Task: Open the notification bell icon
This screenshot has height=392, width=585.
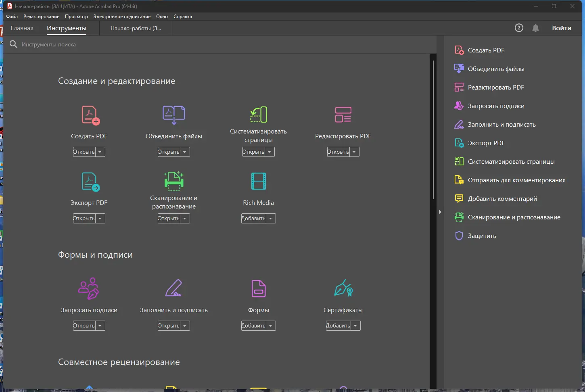Action: click(x=535, y=28)
